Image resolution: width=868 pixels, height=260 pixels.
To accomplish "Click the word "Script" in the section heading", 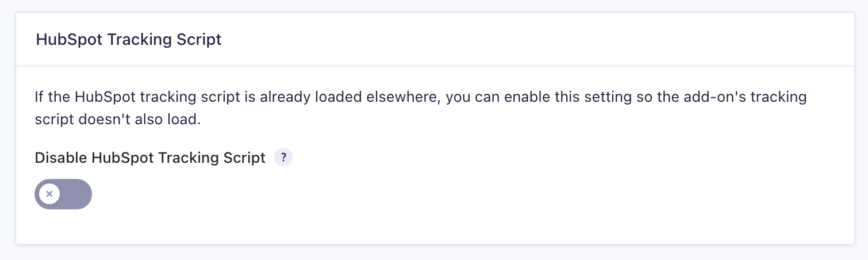I will (199, 40).
